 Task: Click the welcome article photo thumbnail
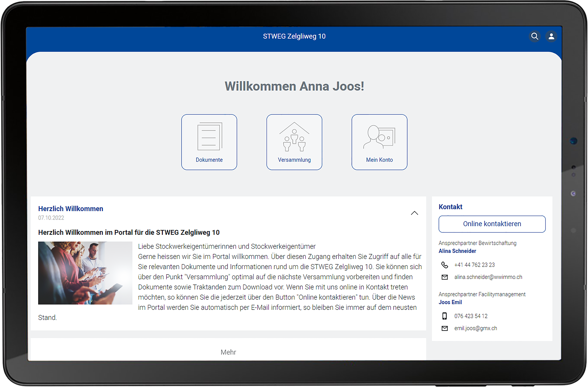85,273
